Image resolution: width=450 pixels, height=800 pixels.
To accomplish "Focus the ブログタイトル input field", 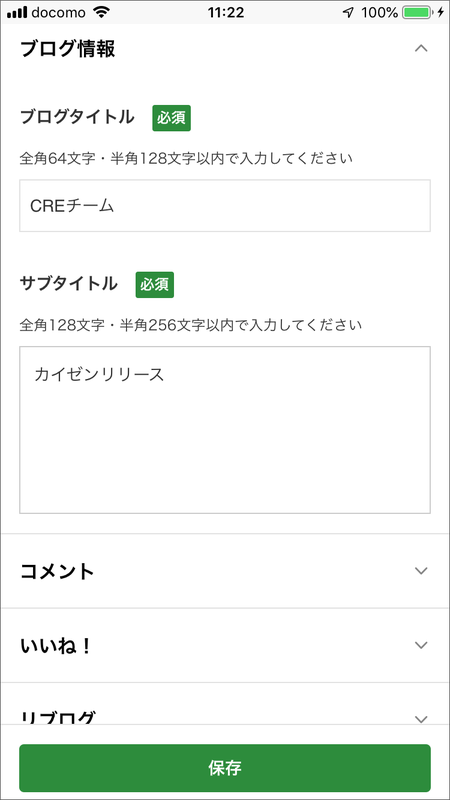I will 225,206.
